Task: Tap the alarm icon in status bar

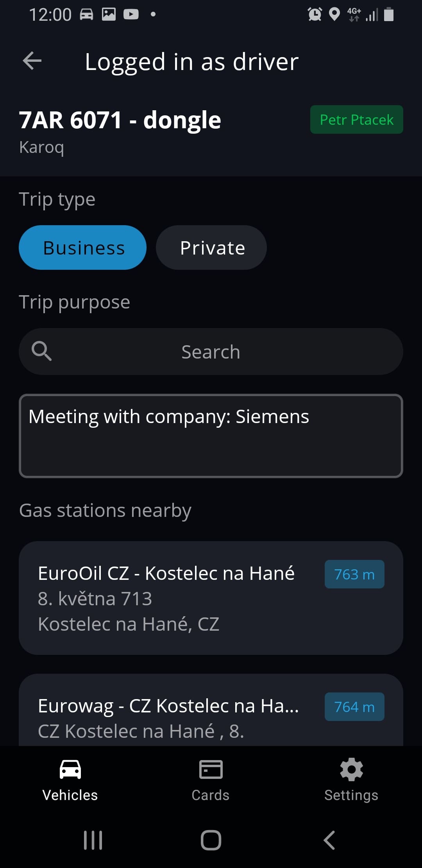Action: (x=315, y=14)
